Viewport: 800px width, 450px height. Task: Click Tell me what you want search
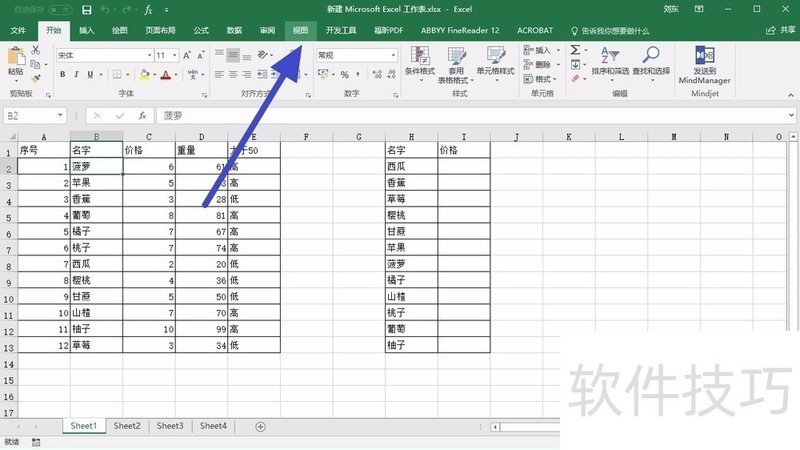click(x=610, y=31)
